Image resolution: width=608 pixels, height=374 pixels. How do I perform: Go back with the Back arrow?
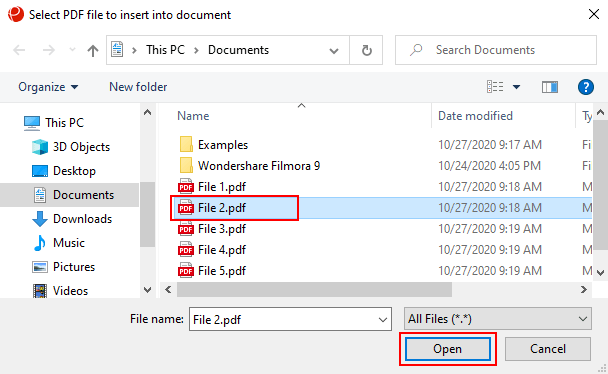[19, 50]
